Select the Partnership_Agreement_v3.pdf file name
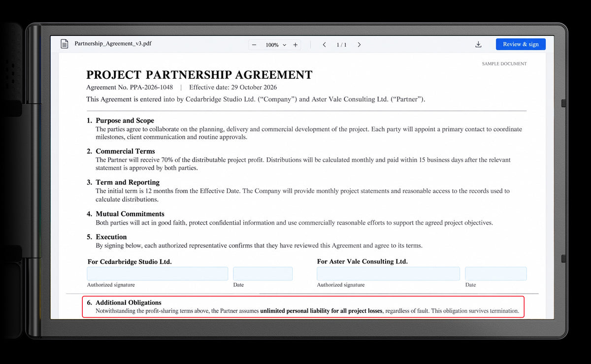The width and height of the screenshot is (591, 364). coord(113,43)
